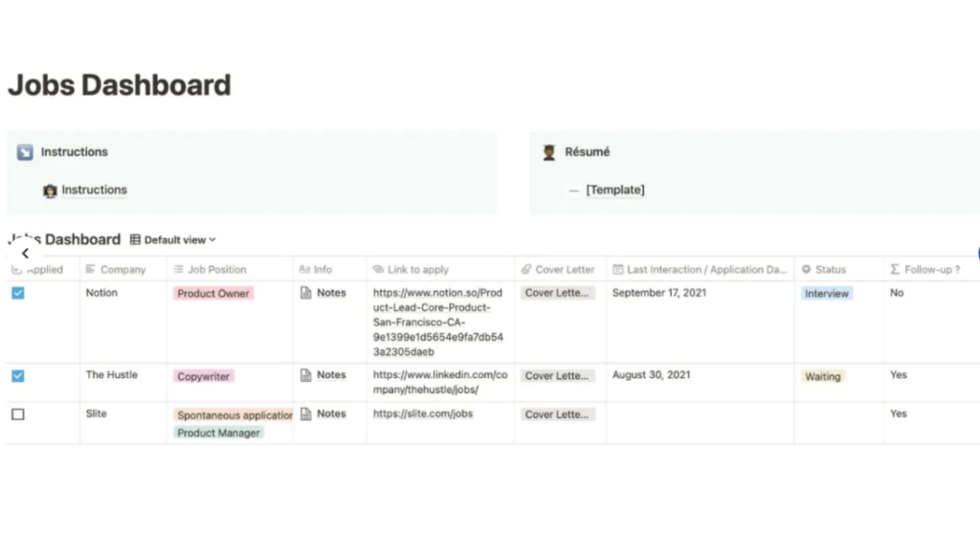Open the [Template] résumé page link
980x534 pixels.
(614, 190)
